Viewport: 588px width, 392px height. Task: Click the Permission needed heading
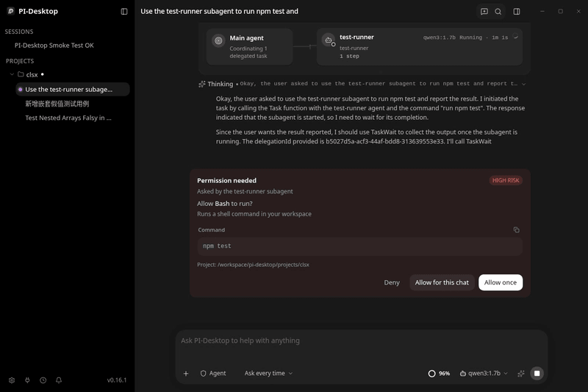coord(227,180)
